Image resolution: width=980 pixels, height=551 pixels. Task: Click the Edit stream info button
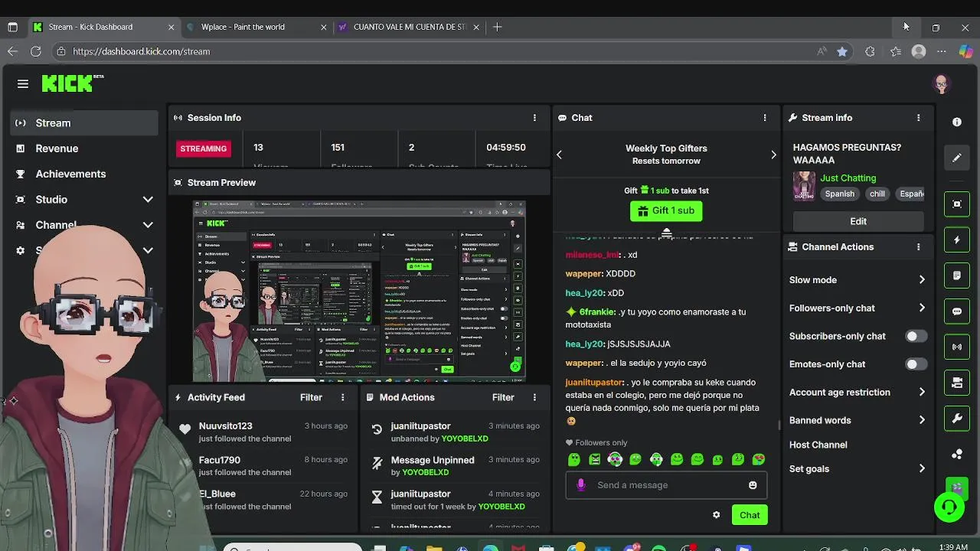click(858, 221)
